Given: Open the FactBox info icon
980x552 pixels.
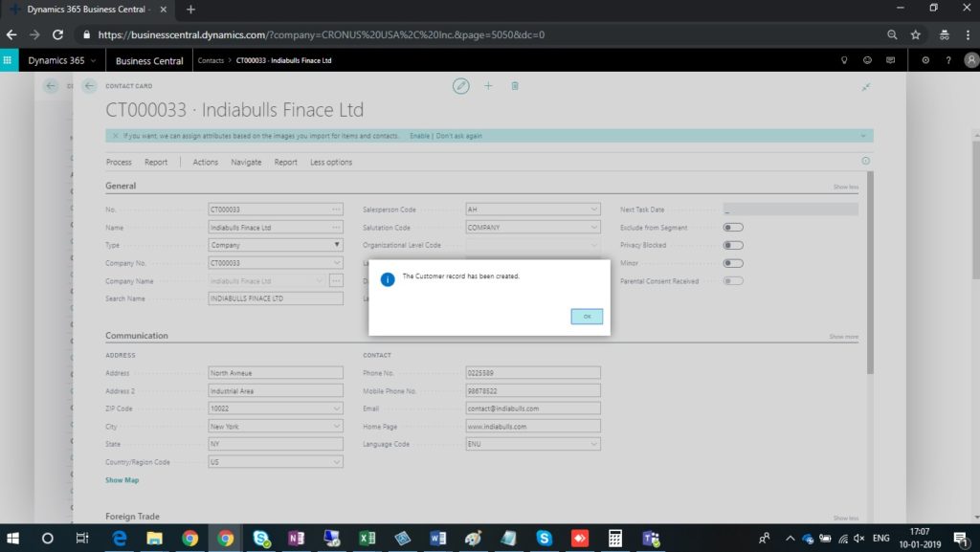Looking at the screenshot, I should point(865,161).
